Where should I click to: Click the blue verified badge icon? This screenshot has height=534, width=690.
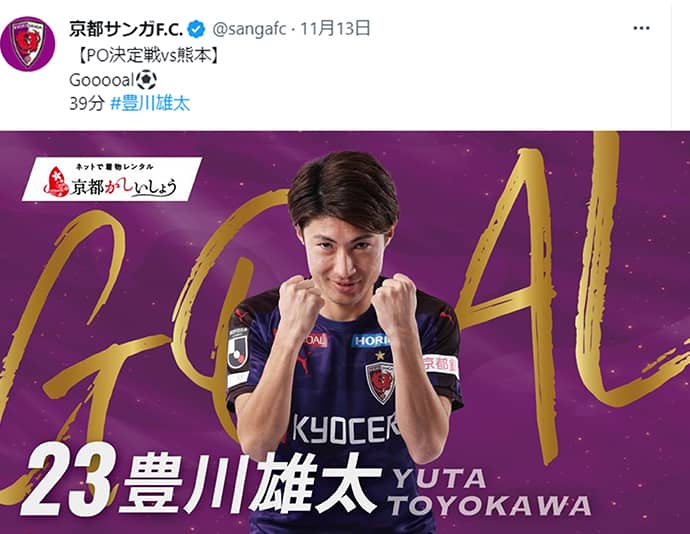click(x=196, y=29)
